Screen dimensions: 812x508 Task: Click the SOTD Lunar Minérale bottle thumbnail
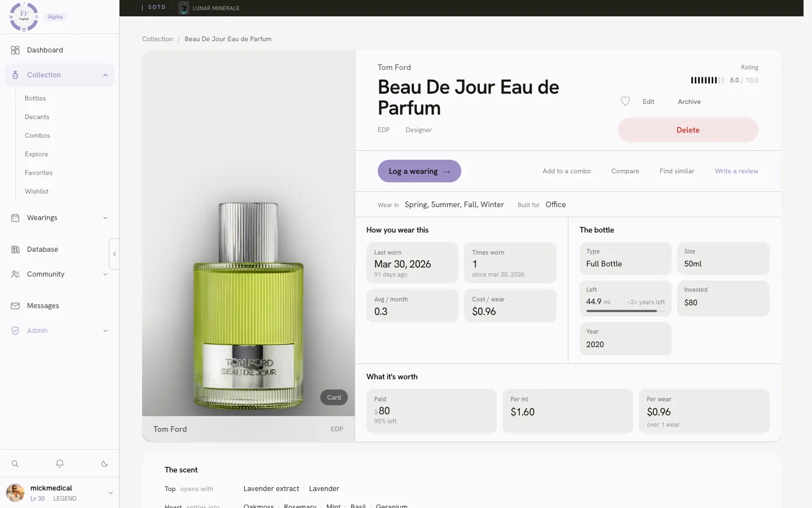183,8
